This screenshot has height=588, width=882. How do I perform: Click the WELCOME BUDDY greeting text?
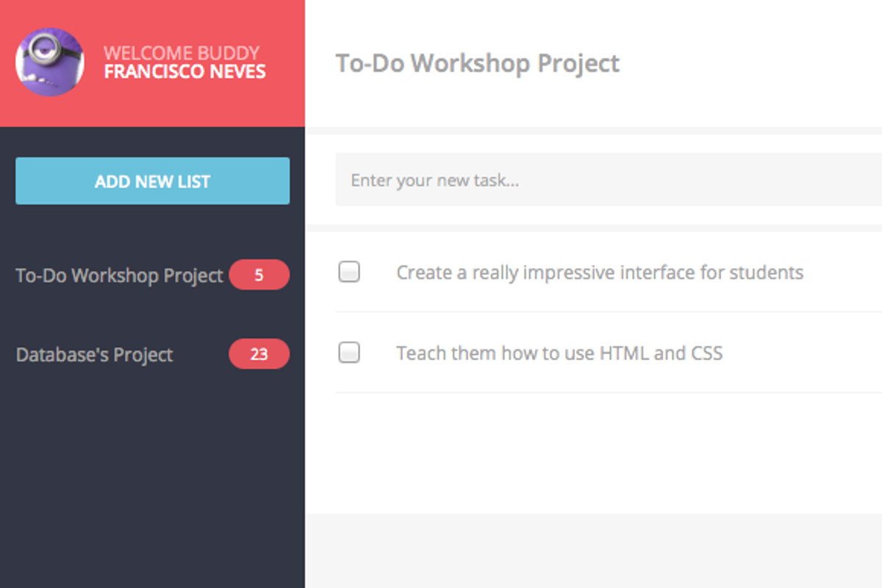[182, 52]
